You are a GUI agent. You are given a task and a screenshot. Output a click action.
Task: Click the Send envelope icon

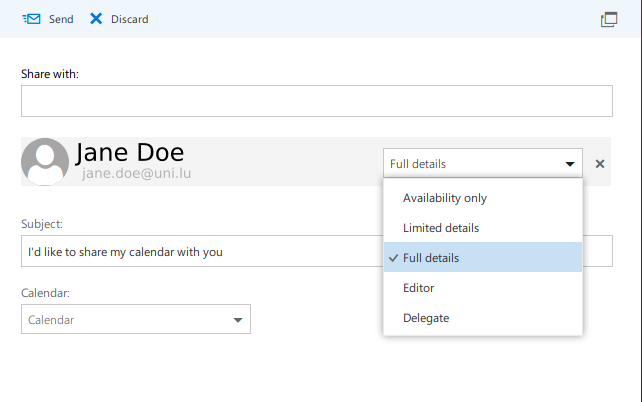coord(31,19)
